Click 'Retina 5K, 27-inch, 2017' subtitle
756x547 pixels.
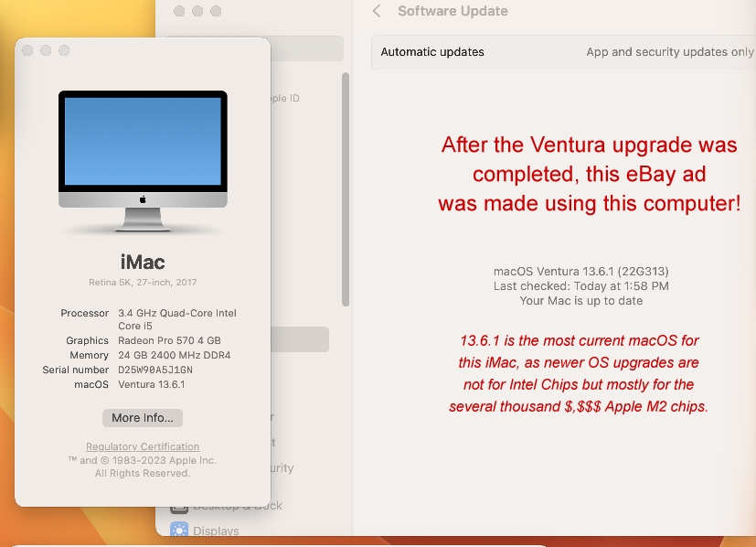point(143,282)
